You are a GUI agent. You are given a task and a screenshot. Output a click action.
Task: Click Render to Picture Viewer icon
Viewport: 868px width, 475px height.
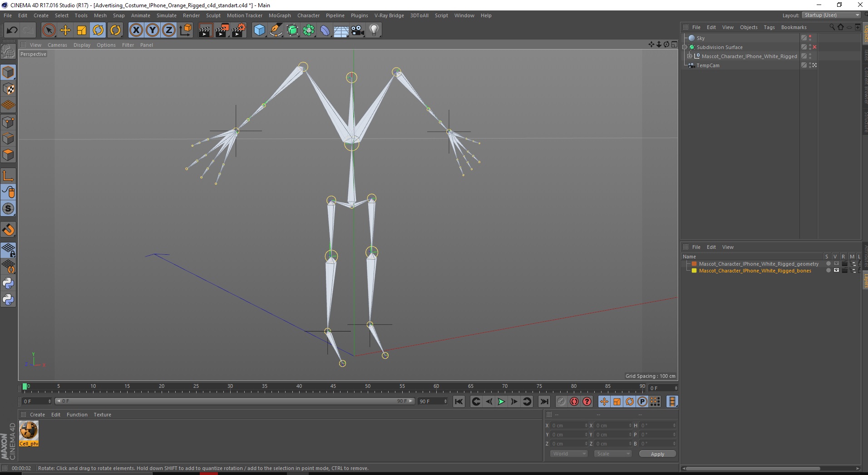222,30
